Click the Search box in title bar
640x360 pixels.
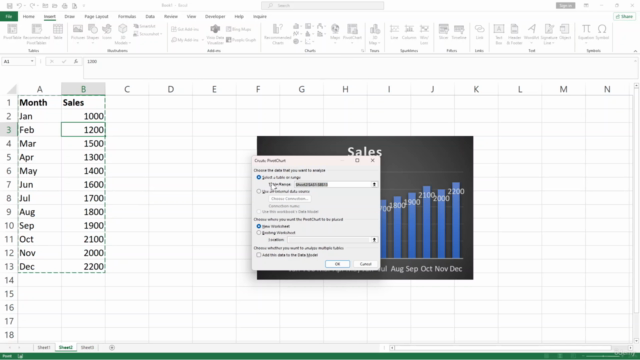pyautogui.click(x=322, y=5)
